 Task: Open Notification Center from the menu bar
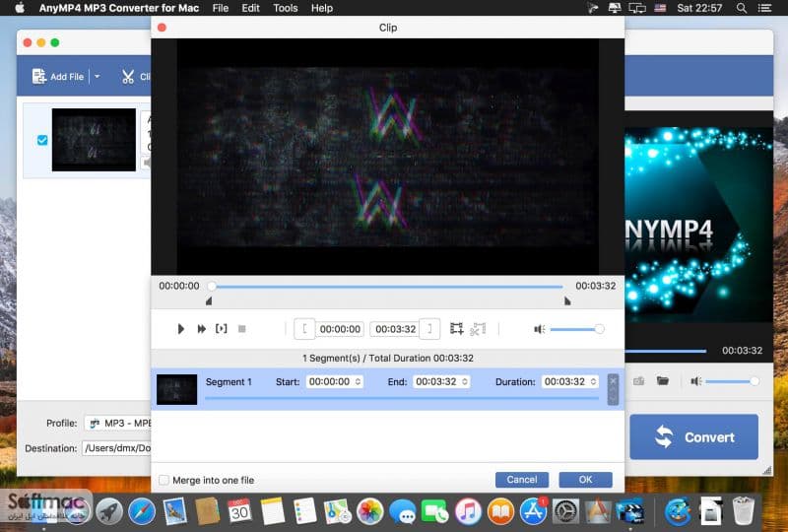click(x=765, y=8)
